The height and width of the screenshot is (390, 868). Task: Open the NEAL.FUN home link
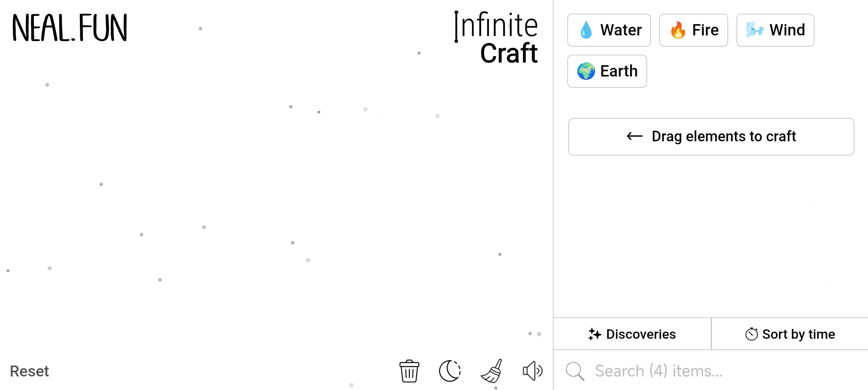pyautogui.click(x=70, y=28)
